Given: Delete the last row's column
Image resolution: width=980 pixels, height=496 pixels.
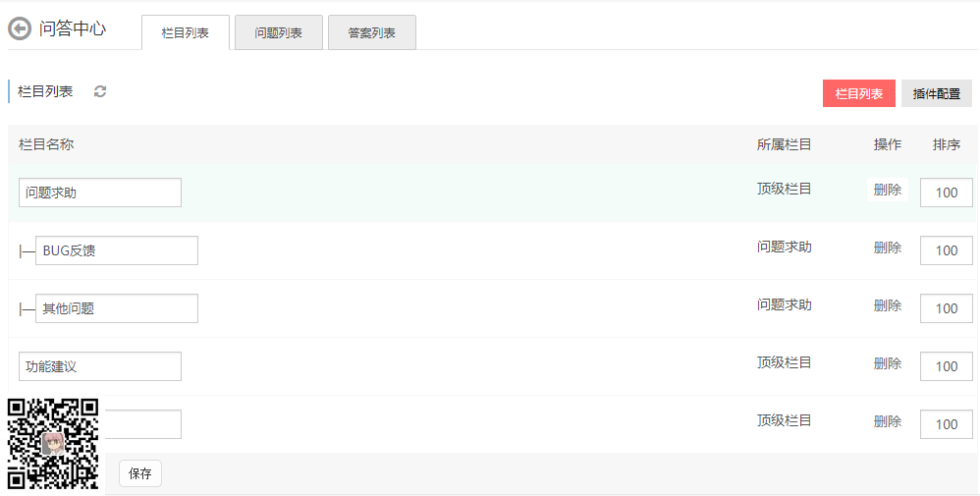Looking at the screenshot, I should (x=888, y=421).
